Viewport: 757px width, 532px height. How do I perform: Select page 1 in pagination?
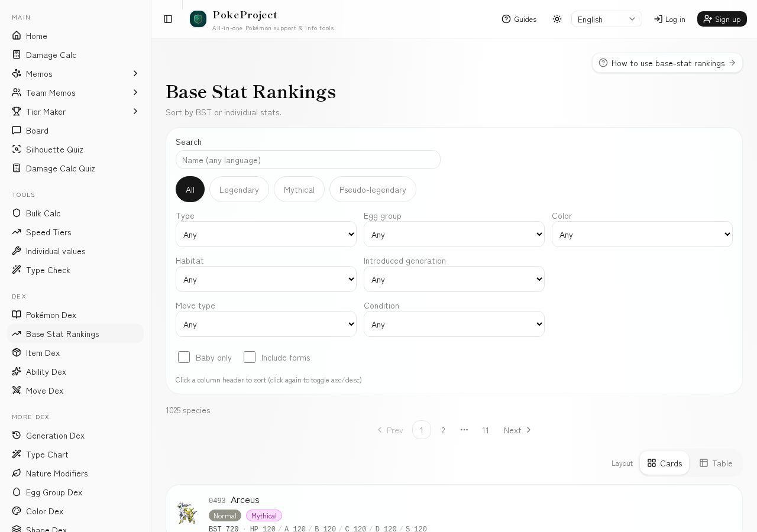422,430
